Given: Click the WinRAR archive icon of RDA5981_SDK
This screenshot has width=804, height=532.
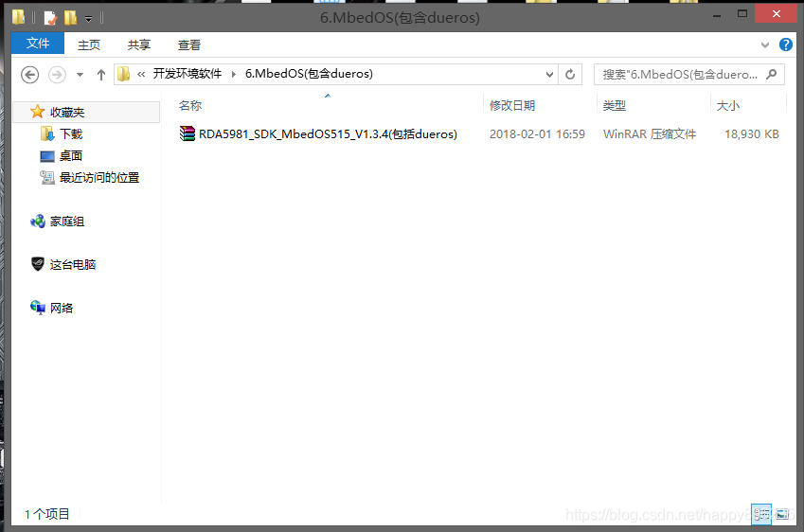Looking at the screenshot, I should (188, 133).
